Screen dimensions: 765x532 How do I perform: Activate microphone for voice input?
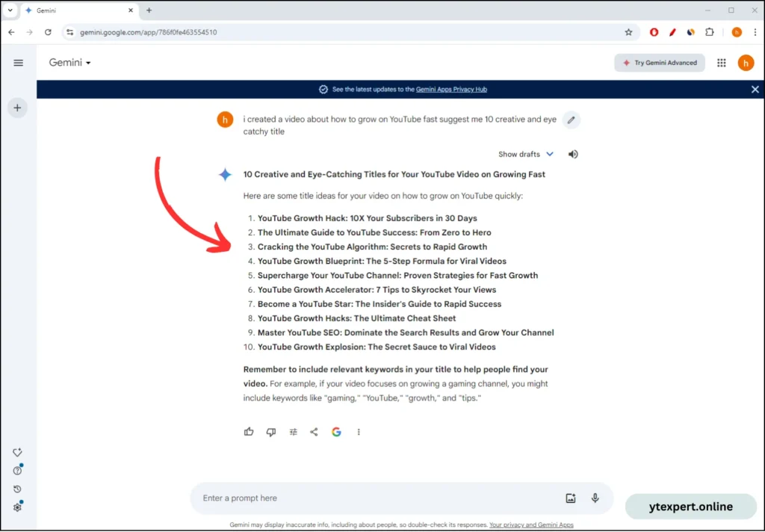(x=595, y=498)
